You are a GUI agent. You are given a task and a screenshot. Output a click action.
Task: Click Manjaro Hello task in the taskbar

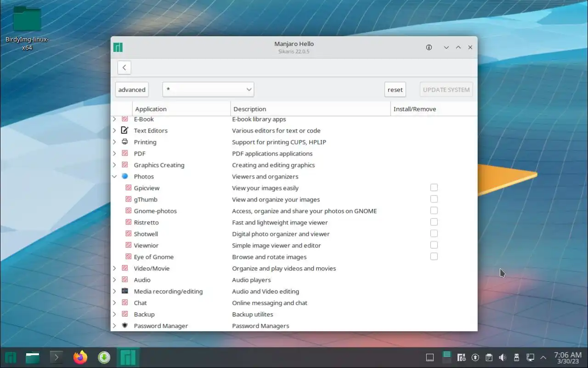click(128, 357)
